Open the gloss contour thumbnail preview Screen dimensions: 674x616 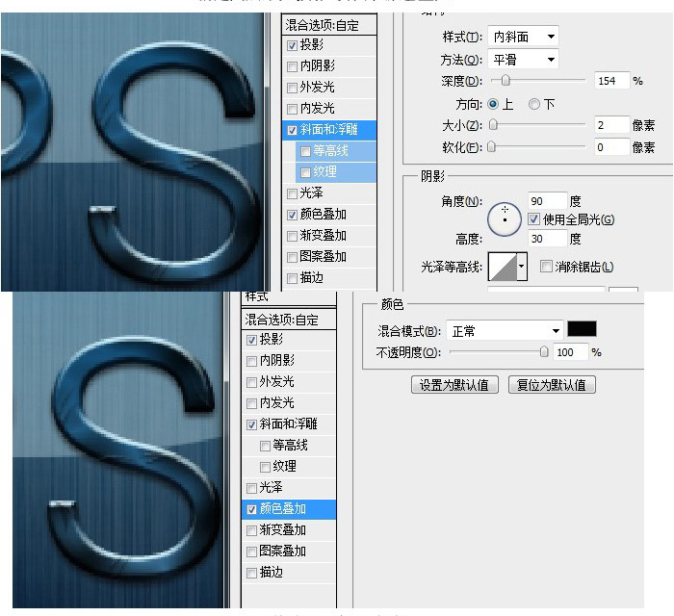(502, 267)
